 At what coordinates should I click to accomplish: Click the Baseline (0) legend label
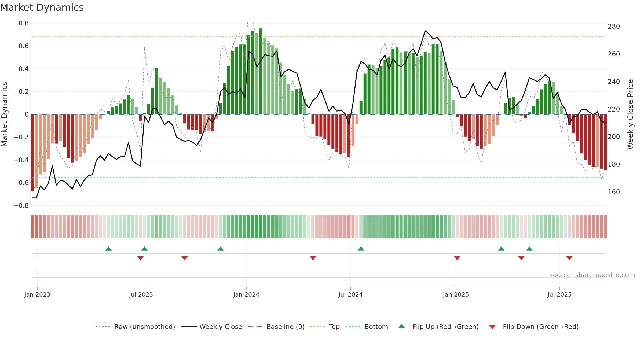[x=286, y=327]
